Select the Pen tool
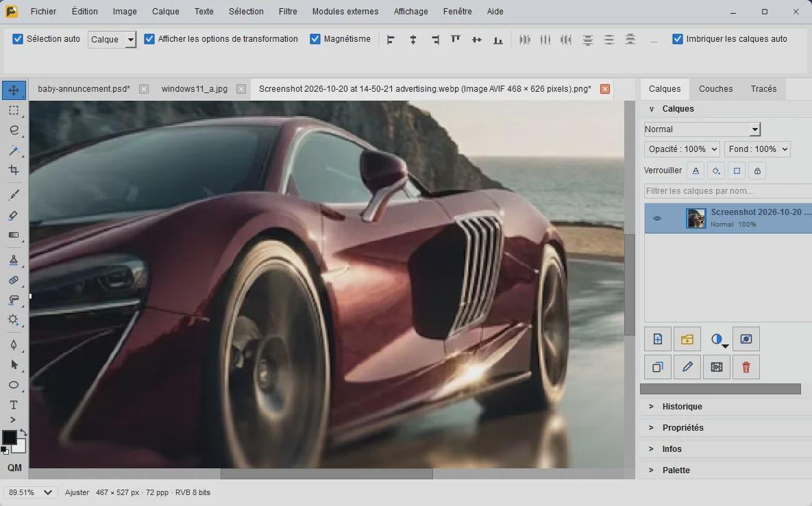Screen dimensions: 812x506 [x=14, y=344]
